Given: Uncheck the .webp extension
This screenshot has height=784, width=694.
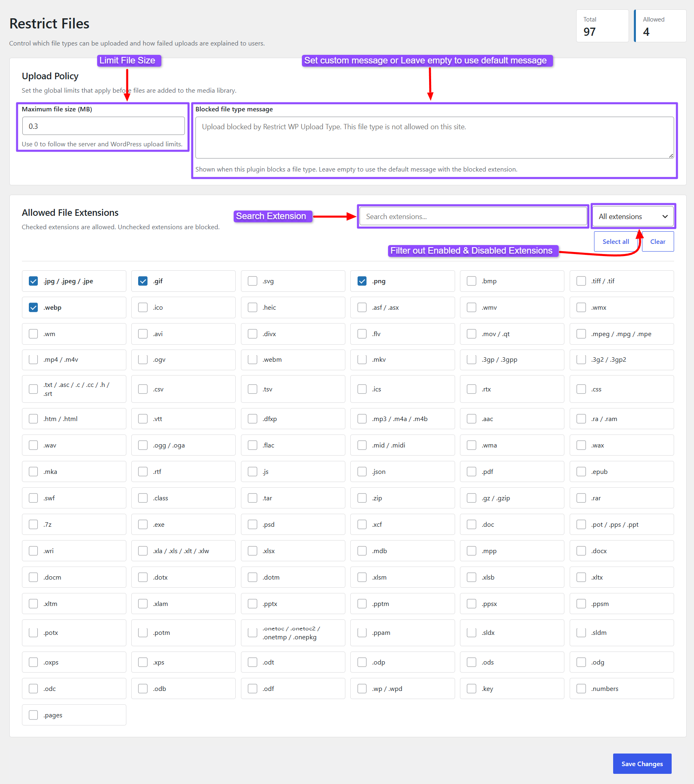Looking at the screenshot, I should pyautogui.click(x=33, y=308).
